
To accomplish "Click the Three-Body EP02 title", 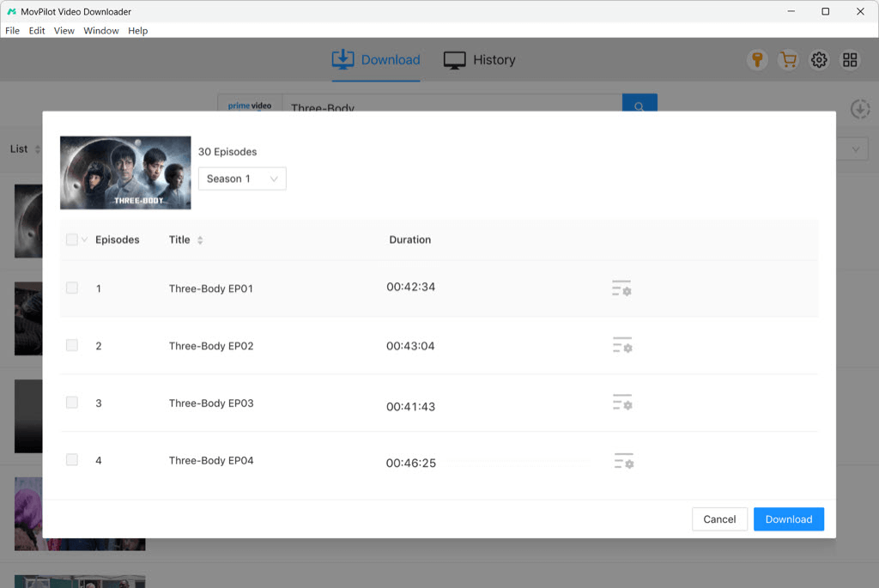I will click(x=211, y=346).
